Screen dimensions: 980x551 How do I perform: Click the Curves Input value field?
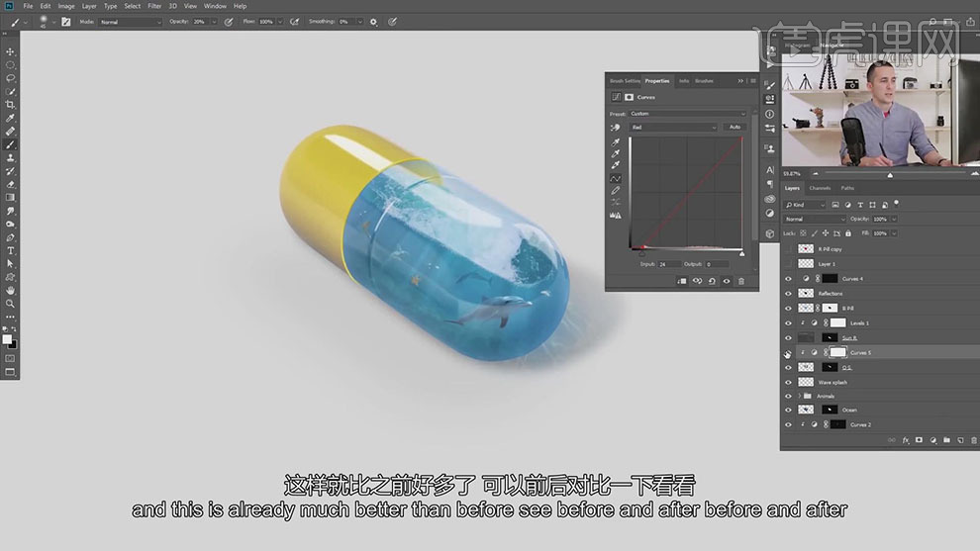click(x=669, y=264)
